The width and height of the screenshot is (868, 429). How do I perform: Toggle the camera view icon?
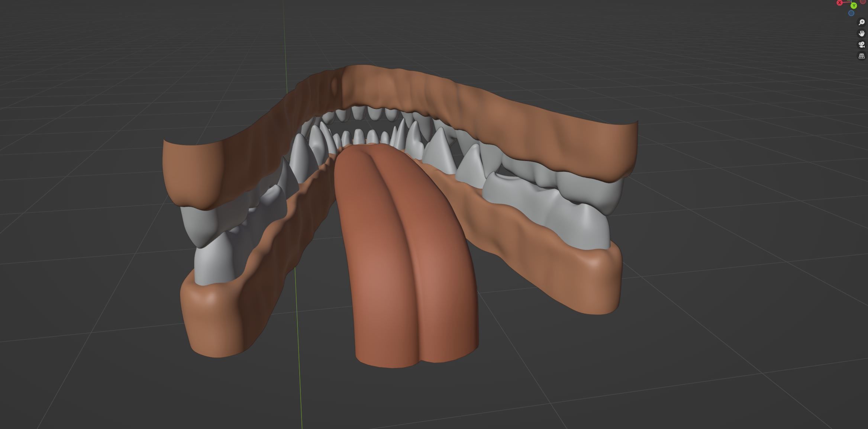[861, 45]
